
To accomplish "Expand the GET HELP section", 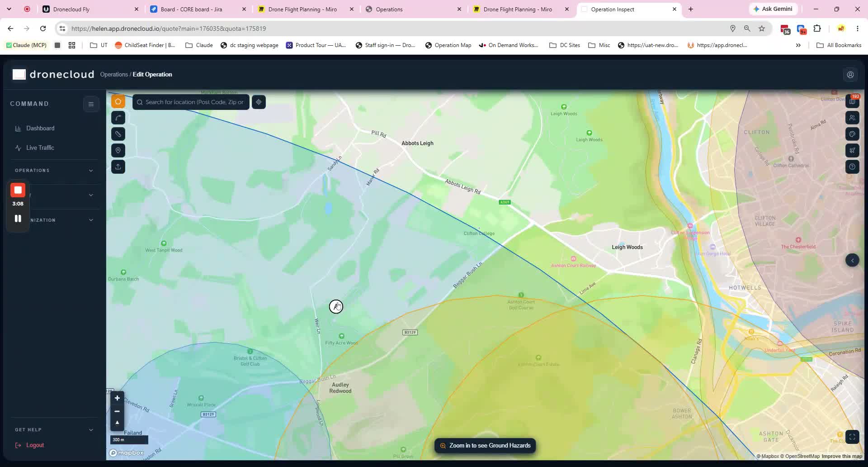I will click(x=54, y=430).
